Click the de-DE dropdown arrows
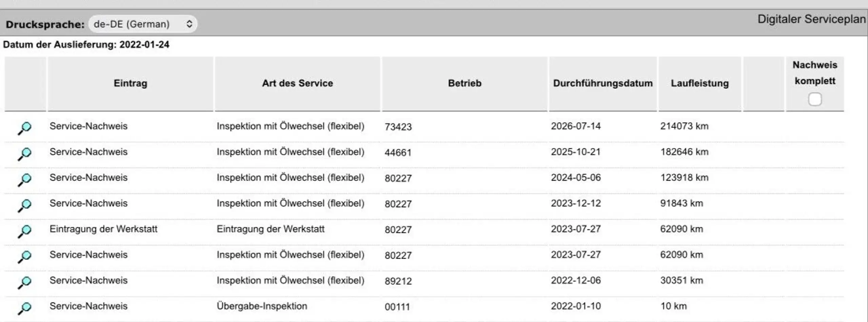The width and height of the screenshot is (868, 322). tap(189, 24)
